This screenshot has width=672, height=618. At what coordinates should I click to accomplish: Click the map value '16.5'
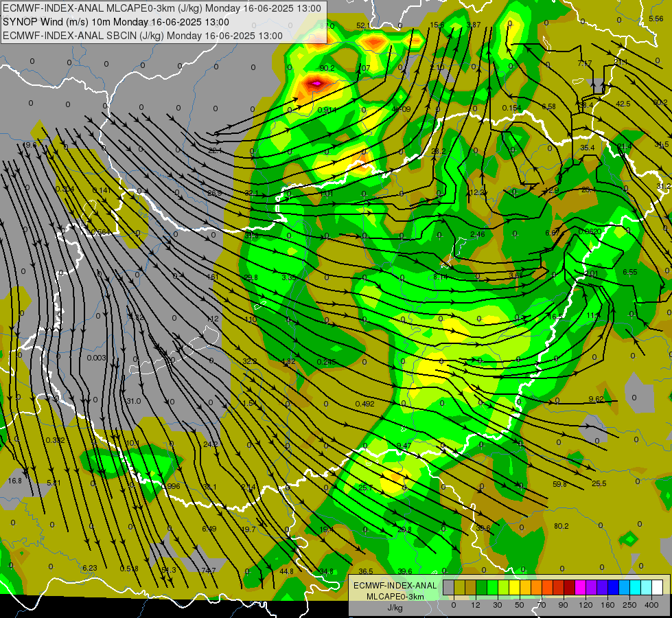(x=555, y=317)
